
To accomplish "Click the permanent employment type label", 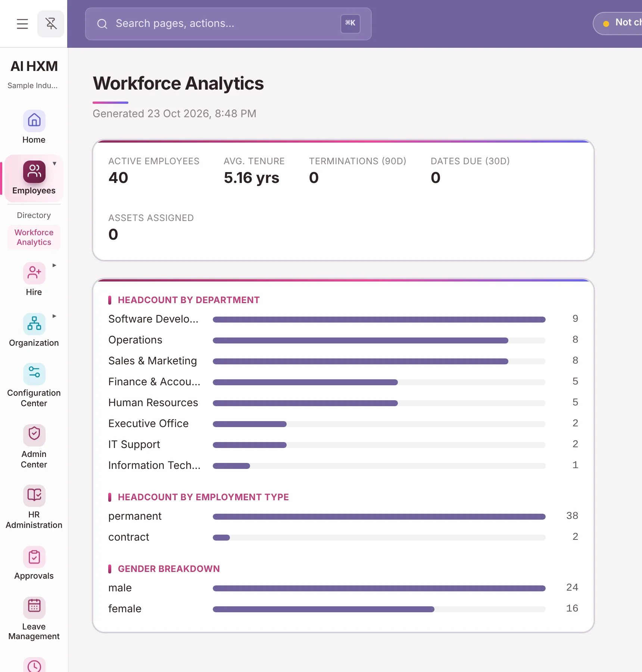I will (x=135, y=516).
